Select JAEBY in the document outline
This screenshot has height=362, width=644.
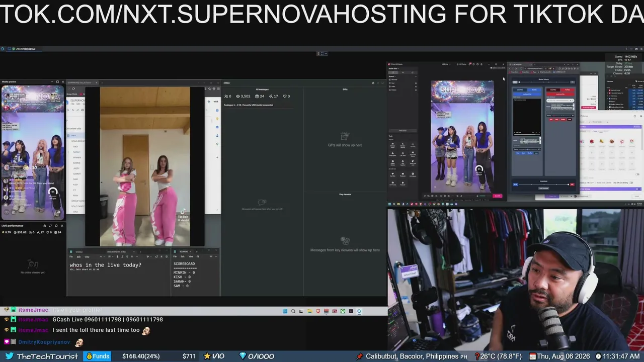point(76,168)
